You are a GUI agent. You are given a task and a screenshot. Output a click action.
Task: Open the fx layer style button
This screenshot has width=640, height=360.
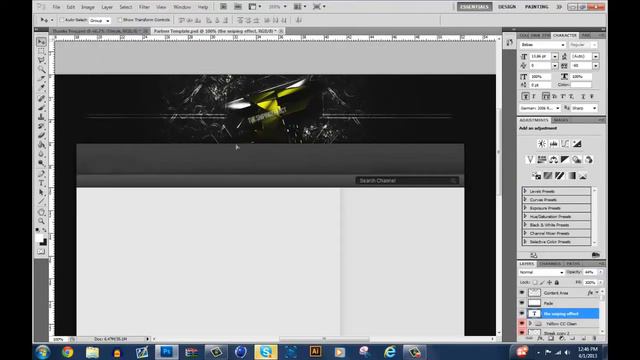click(x=540, y=338)
